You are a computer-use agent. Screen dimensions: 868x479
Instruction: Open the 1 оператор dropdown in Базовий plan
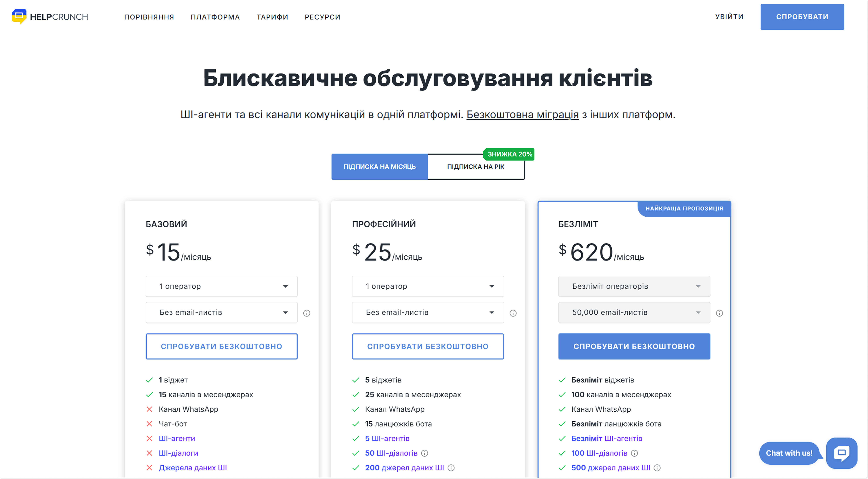point(221,286)
